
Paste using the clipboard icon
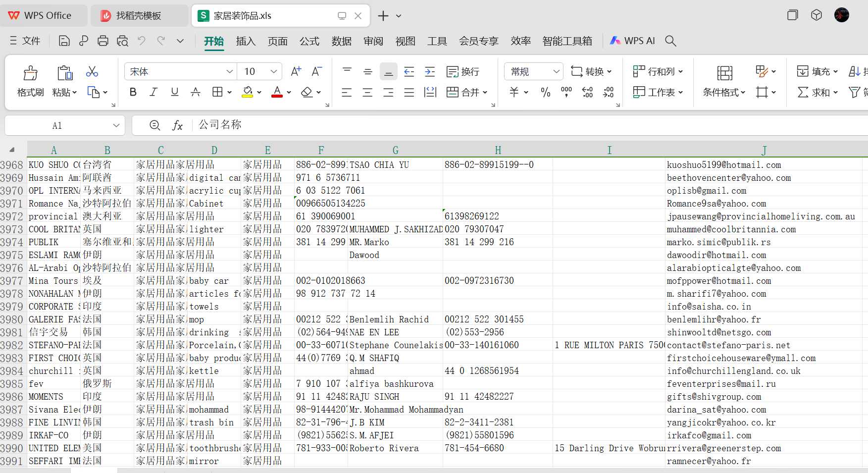65,73
